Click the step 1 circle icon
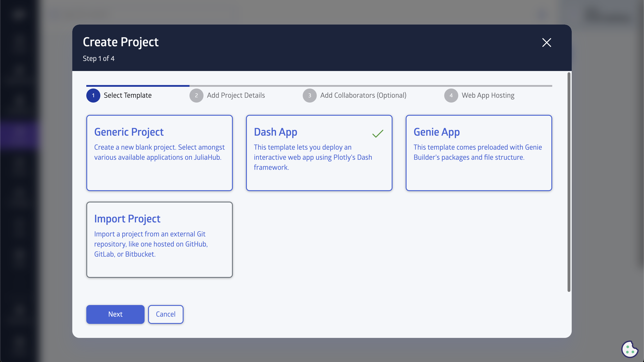The image size is (644, 362). 93,96
